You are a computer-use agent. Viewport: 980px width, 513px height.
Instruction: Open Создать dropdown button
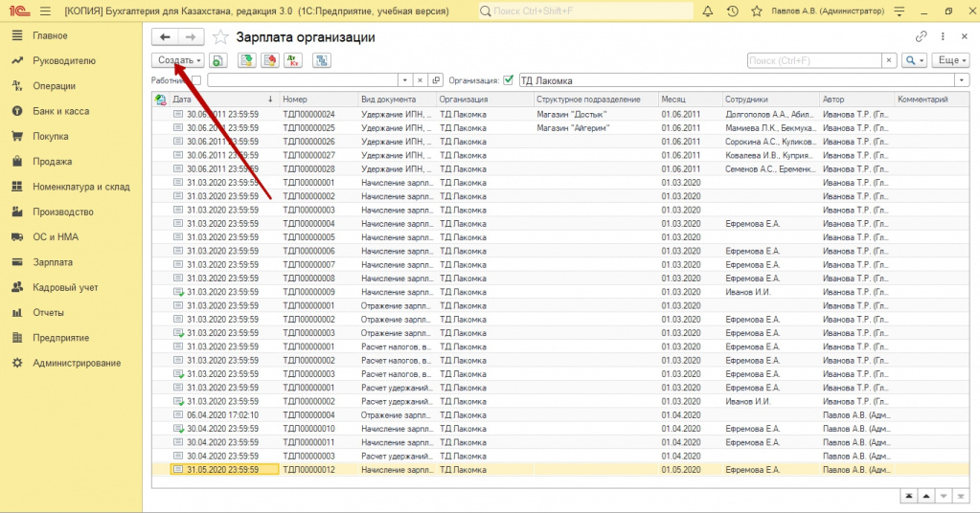178,60
